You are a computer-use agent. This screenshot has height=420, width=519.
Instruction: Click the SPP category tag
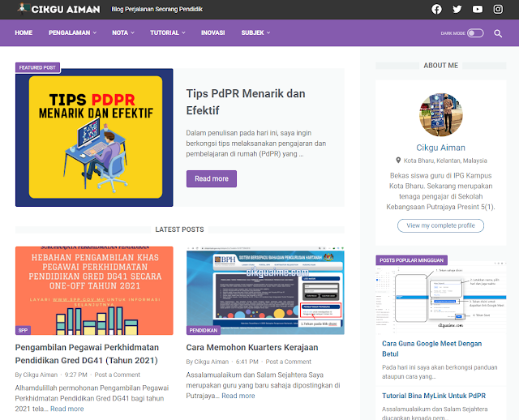[23, 330]
